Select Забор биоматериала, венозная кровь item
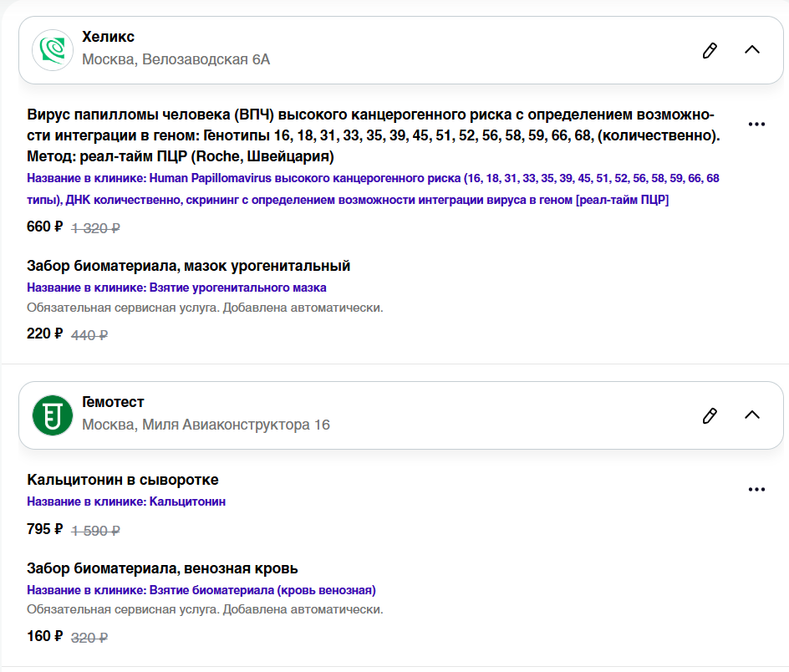Screen dimensions: 789x672 click(162, 568)
